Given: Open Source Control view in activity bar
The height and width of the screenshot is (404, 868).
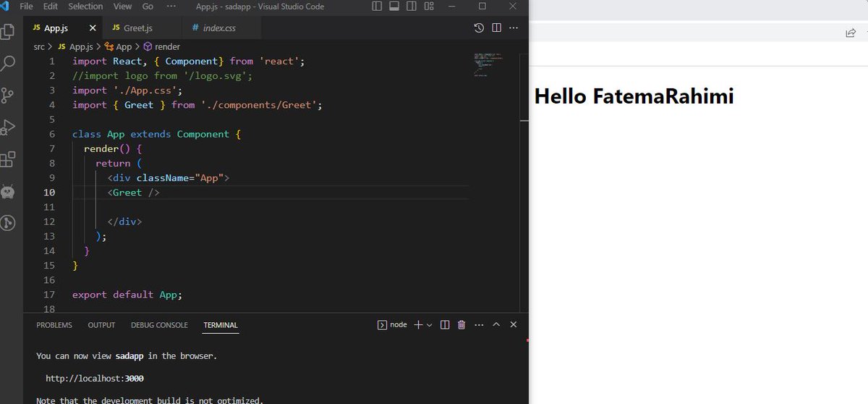Looking at the screenshot, I should [x=8, y=95].
